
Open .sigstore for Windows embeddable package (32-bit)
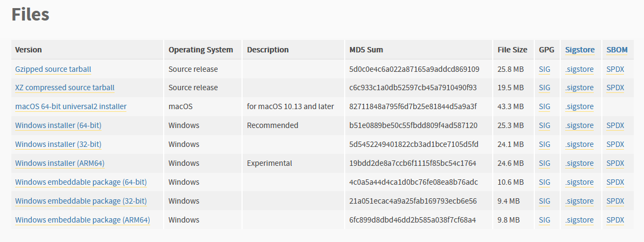click(579, 201)
